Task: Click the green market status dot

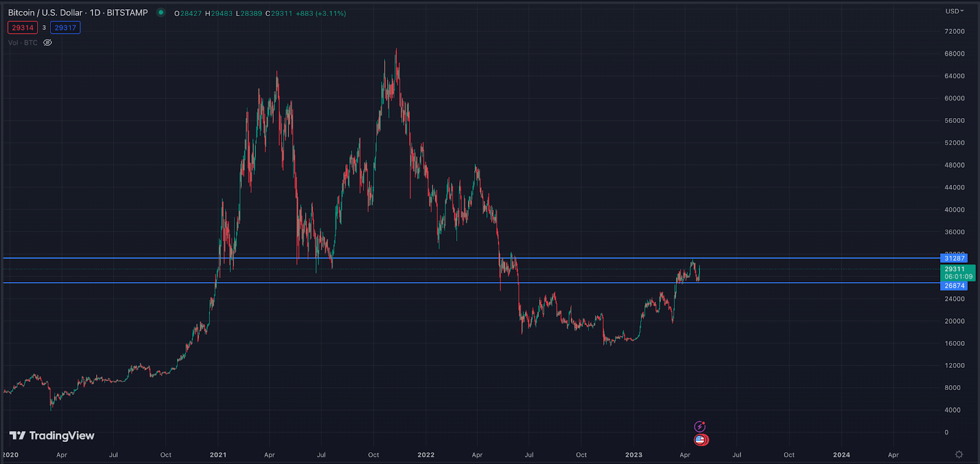Action: tap(160, 12)
